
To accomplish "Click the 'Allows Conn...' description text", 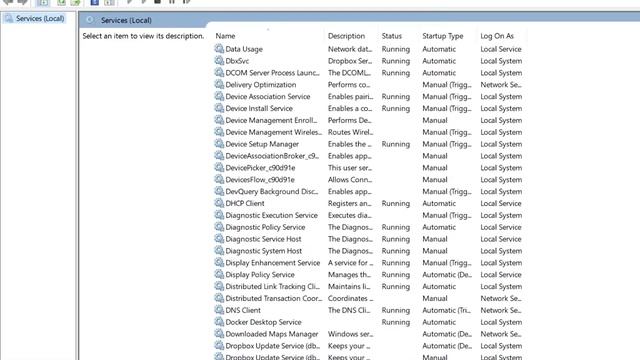I will (x=350, y=180).
